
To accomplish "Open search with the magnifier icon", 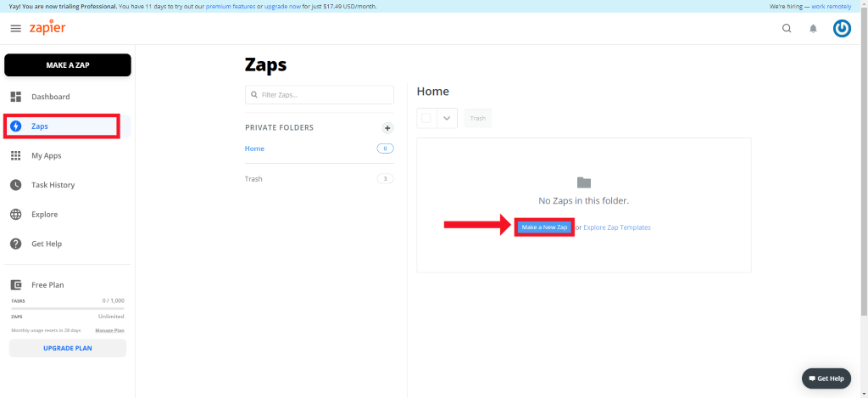I will pos(787,29).
